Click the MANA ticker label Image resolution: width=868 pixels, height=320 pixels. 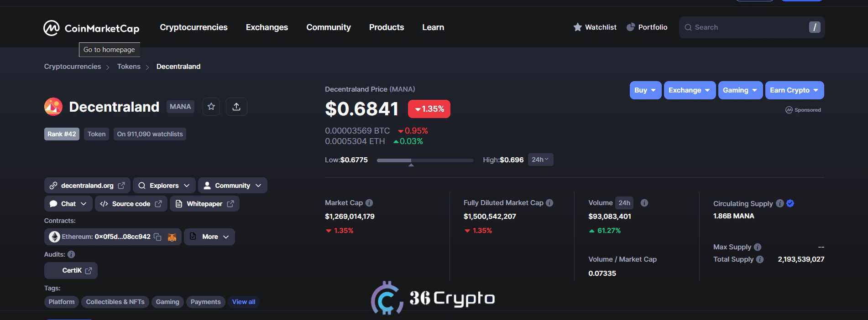click(180, 107)
